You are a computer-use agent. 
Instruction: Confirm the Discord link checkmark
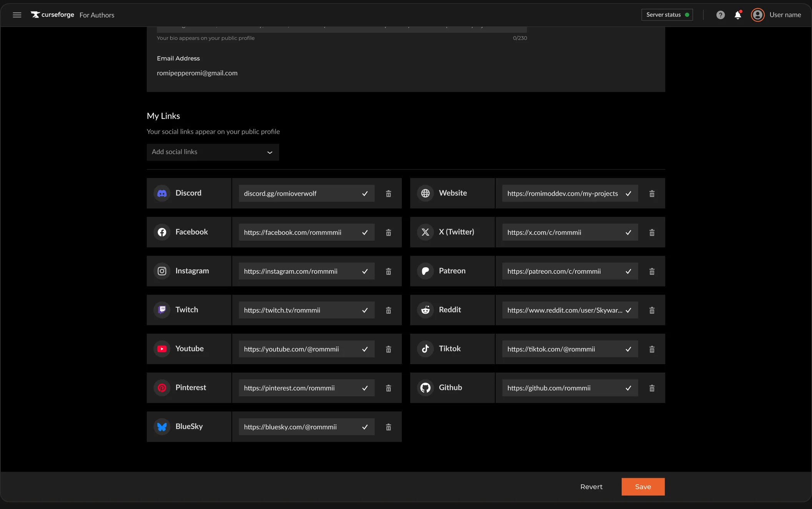365,193
